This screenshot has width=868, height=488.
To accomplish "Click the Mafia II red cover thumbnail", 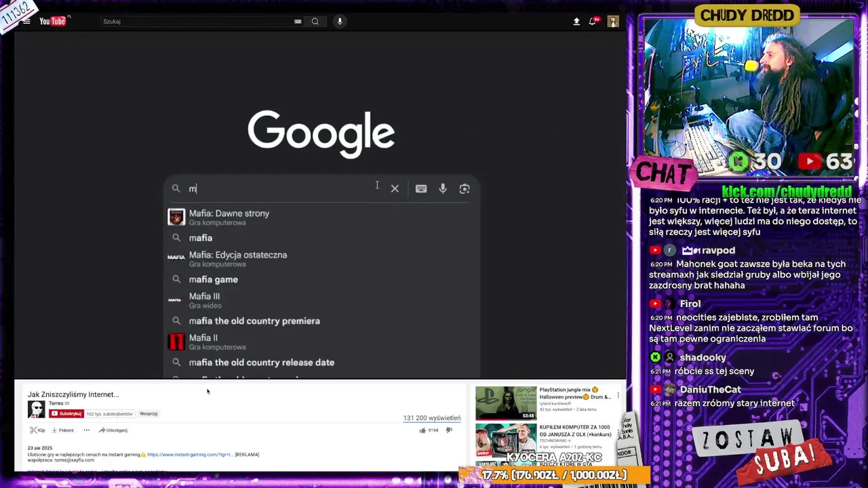I will point(176,342).
